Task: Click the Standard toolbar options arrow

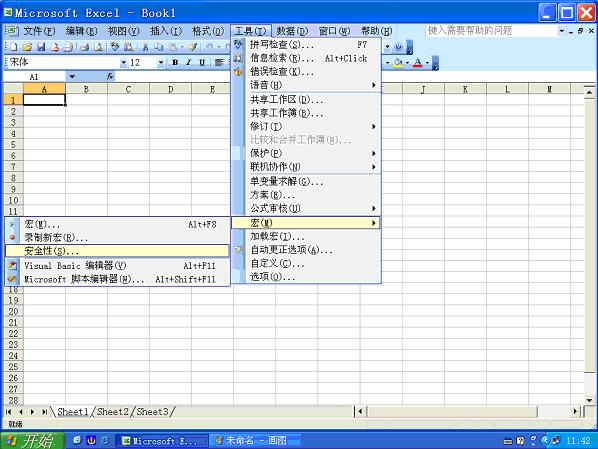Action: point(410,47)
